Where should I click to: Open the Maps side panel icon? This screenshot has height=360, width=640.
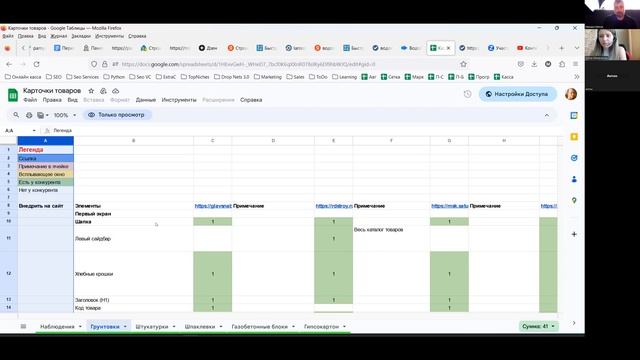tap(574, 200)
